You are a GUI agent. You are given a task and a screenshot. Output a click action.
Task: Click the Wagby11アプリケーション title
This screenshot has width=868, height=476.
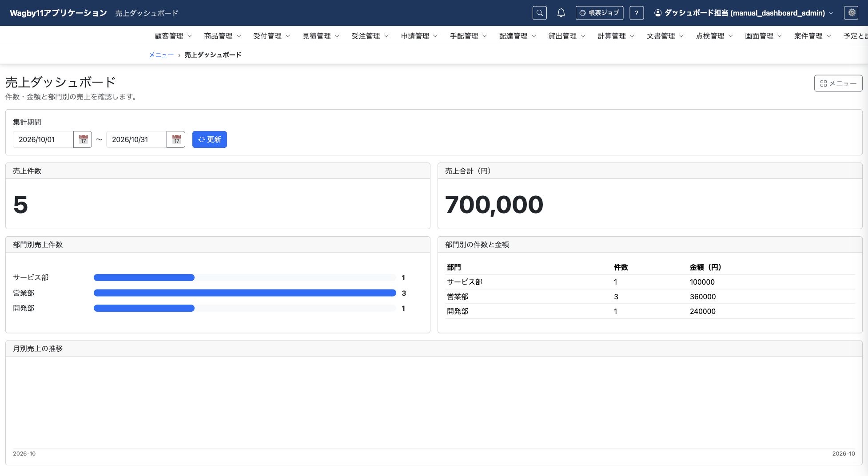tap(58, 13)
